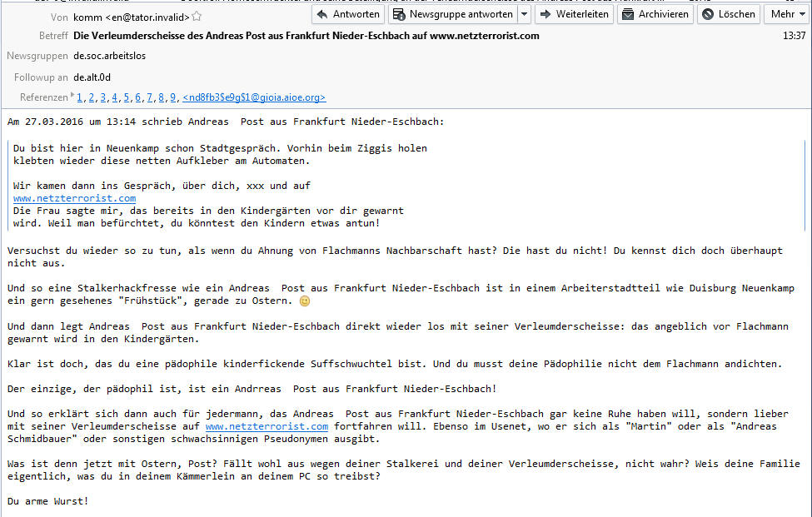Screen dimensions: 812x517
Task: Open the nd8fb3$e9g$1@gioia.aioe.org reference link
Action: [254, 97]
